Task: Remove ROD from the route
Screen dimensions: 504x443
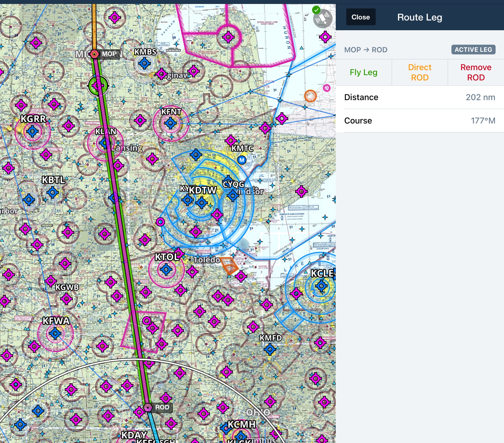Action: tap(476, 72)
